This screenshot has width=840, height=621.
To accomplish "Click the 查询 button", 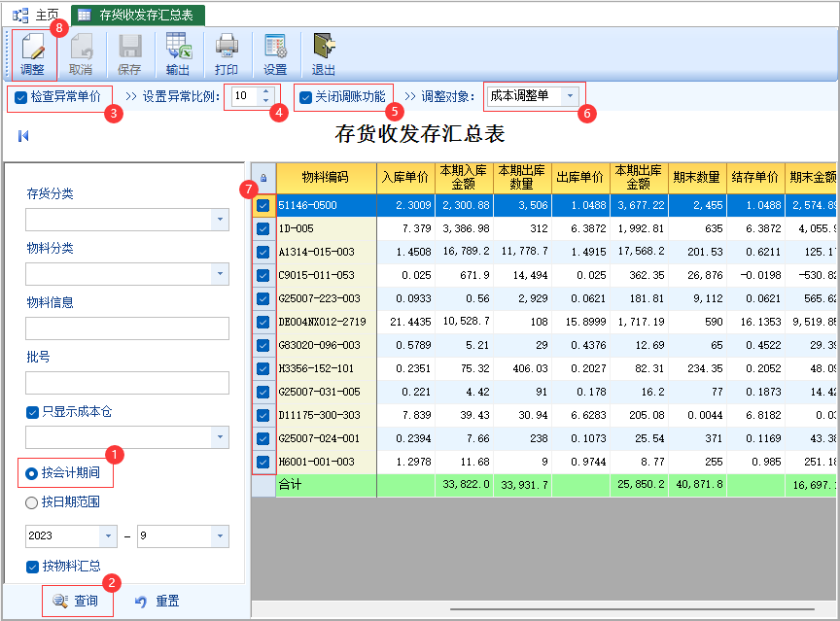I will point(78,602).
